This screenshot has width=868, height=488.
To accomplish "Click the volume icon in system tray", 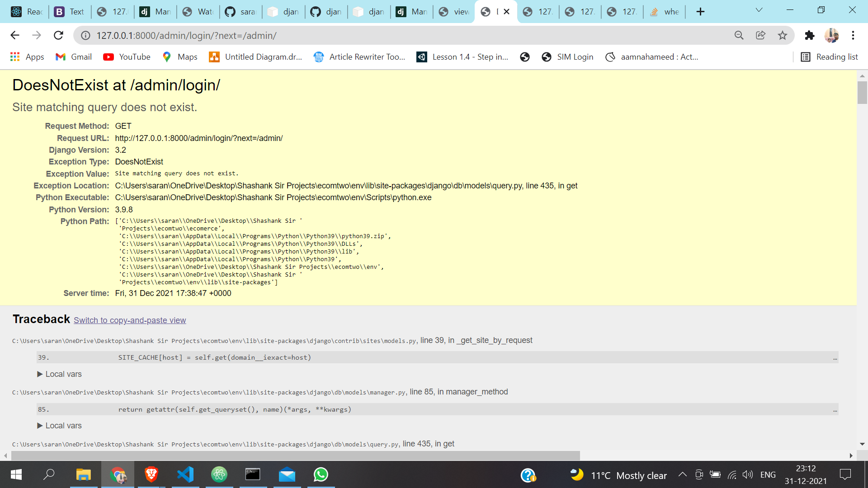I will point(748,474).
